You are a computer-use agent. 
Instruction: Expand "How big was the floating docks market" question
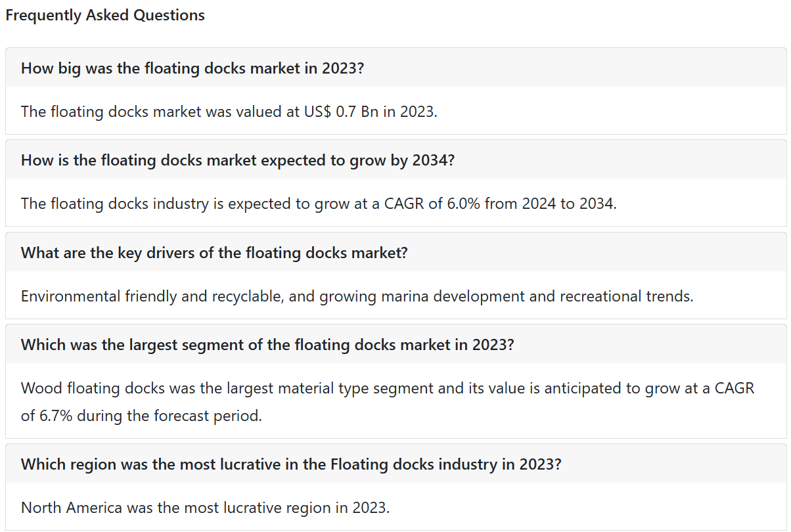(x=395, y=68)
